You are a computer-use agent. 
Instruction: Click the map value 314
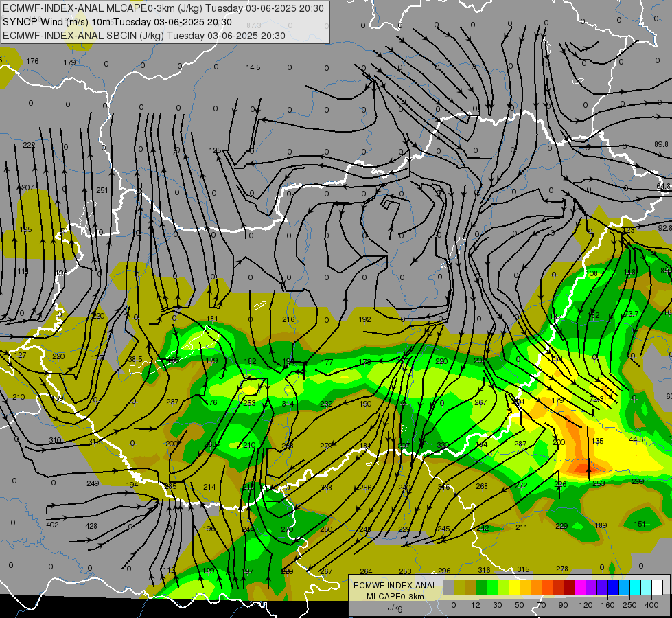pyautogui.click(x=288, y=404)
